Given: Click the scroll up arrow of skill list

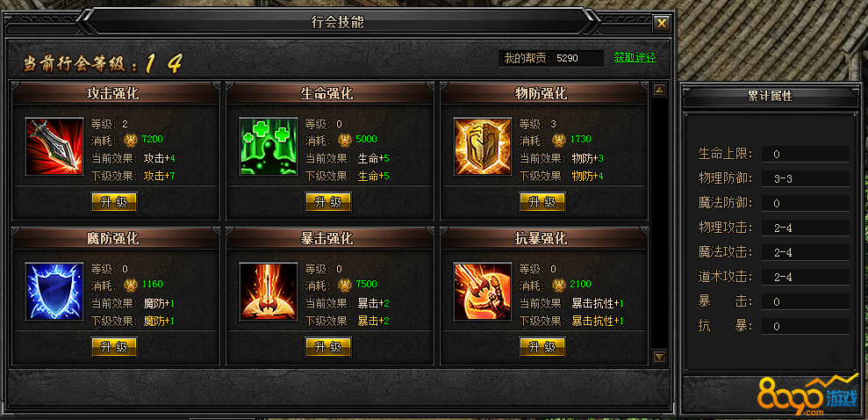Looking at the screenshot, I should (659, 90).
